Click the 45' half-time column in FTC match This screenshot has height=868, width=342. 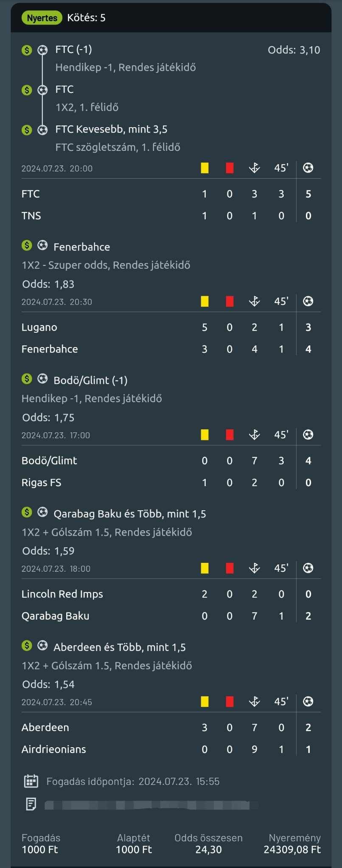(281, 168)
